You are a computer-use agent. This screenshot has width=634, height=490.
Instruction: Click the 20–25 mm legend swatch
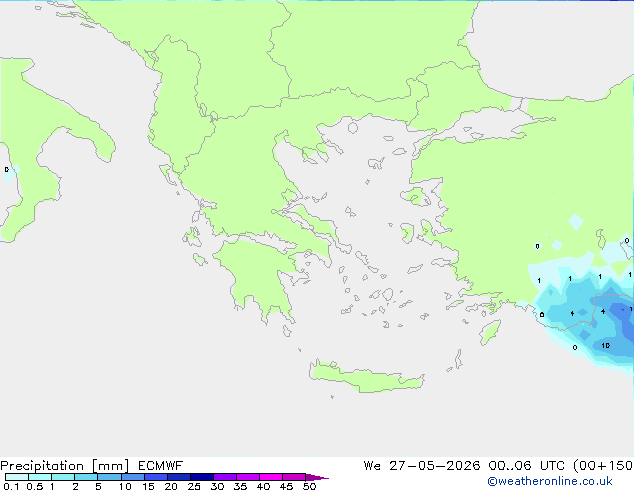coord(179,477)
